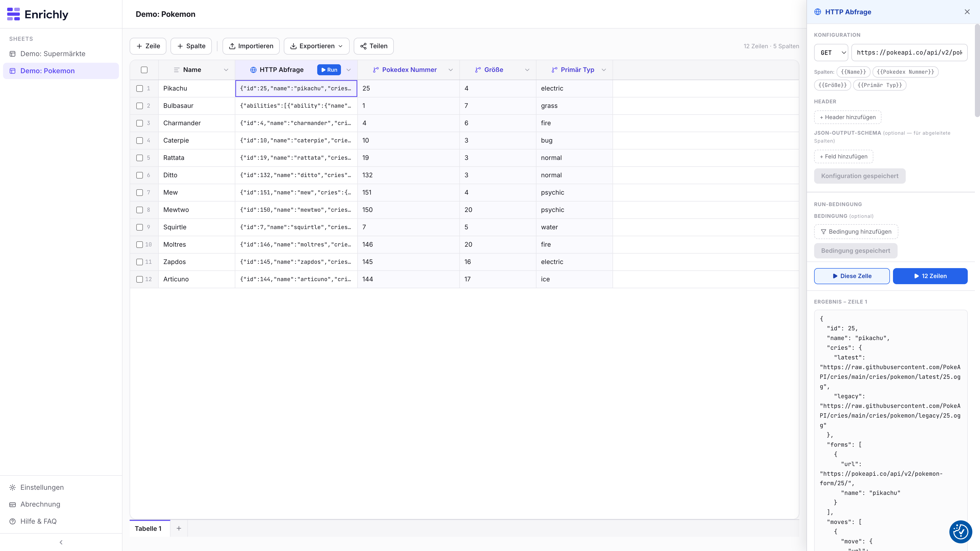
Task: Add a column with the Spalte button
Action: tap(191, 46)
